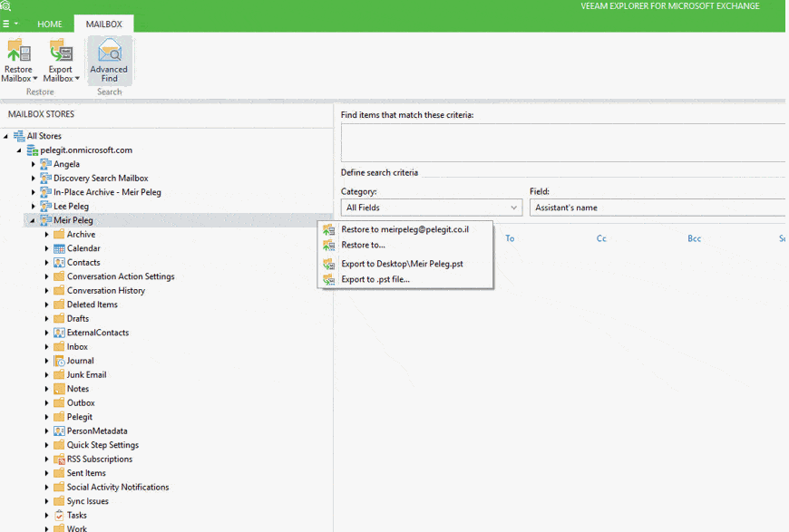The width and height of the screenshot is (789, 532).
Task: Click the Cc column header
Action: tap(601, 238)
